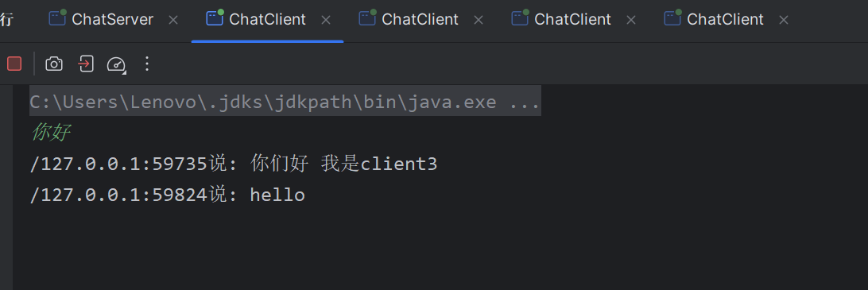Click the Exit icon with the red arrow
Image resolution: width=868 pixels, height=290 pixels.
tap(85, 64)
